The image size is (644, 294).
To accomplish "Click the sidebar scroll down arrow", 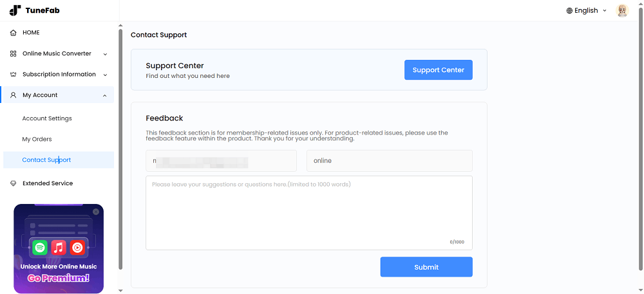I will pos(120,291).
